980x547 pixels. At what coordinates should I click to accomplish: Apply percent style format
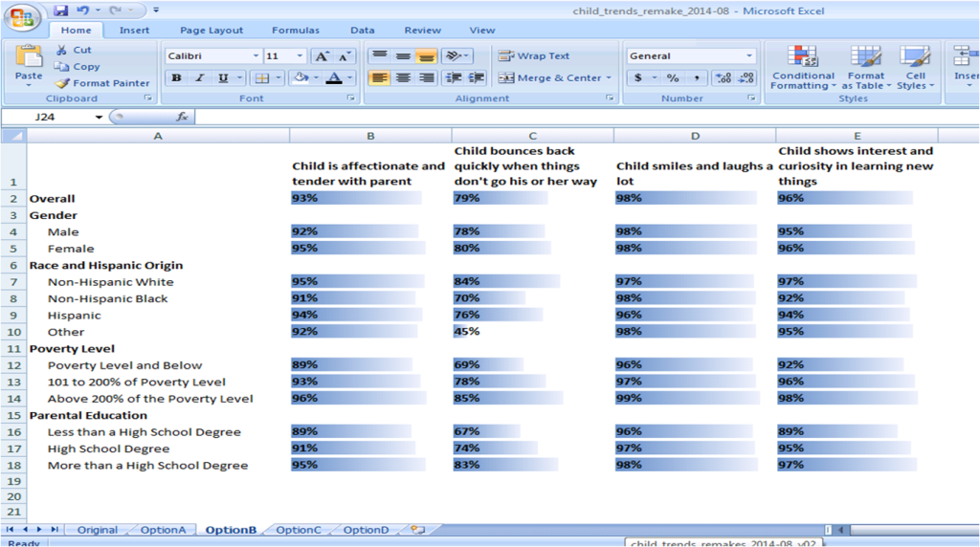(x=673, y=78)
